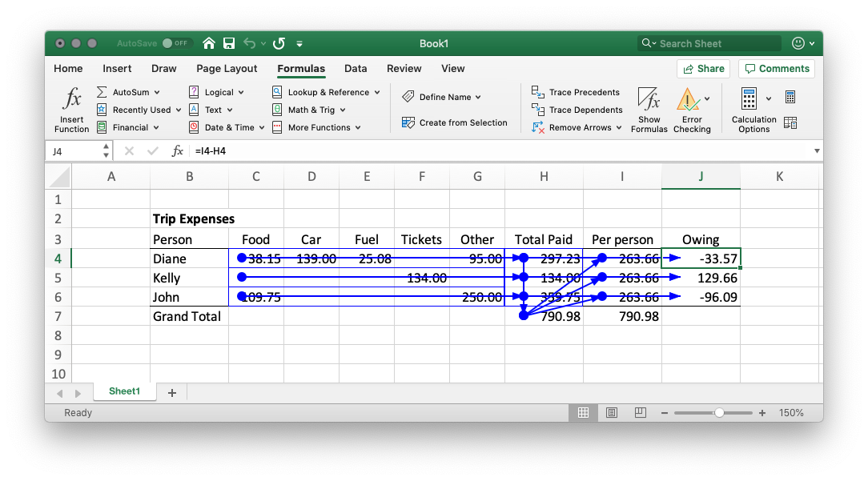Switch to Normal view in status bar
This screenshot has height=481, width=868.
click(583, 412)
